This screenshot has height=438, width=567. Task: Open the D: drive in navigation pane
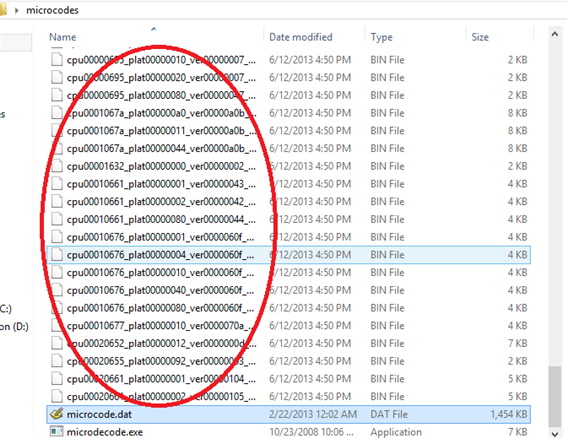click(14, 326)
